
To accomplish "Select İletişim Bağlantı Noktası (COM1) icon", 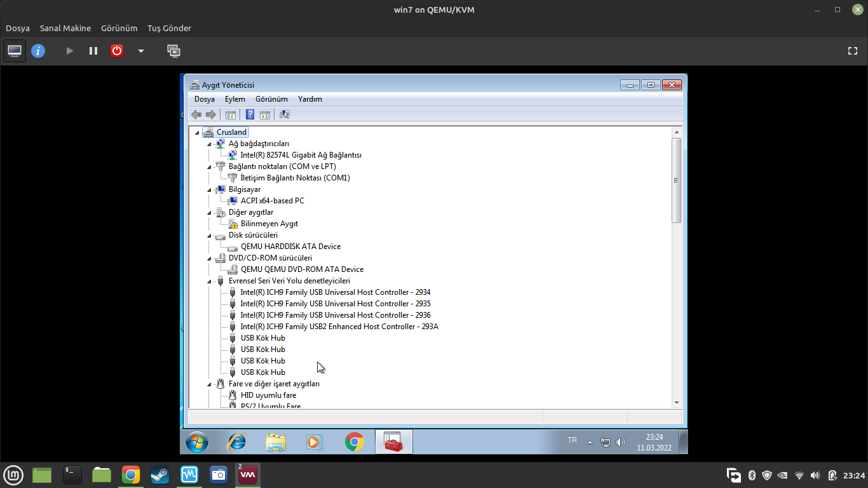I will pyautogui.click(x=233, y=178).
